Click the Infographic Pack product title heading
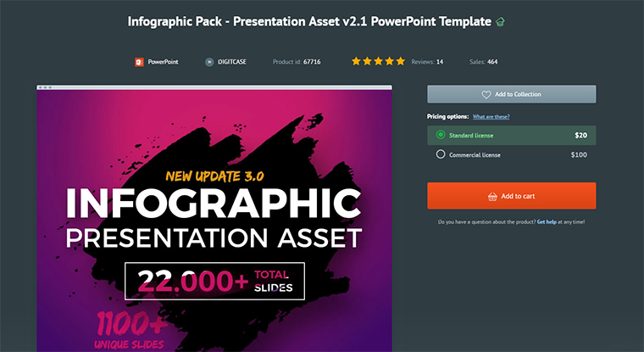 pos(309,21)
